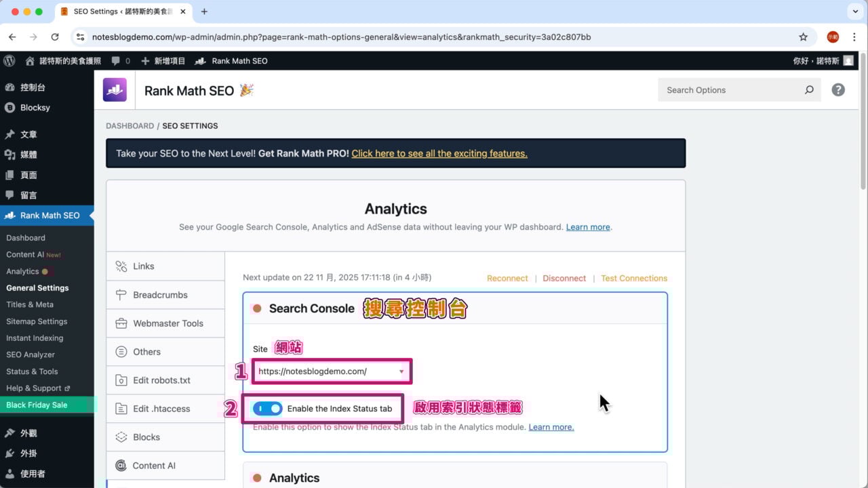
Task: Open the browser tab list dropdown chevron
Action: point(854,12)
